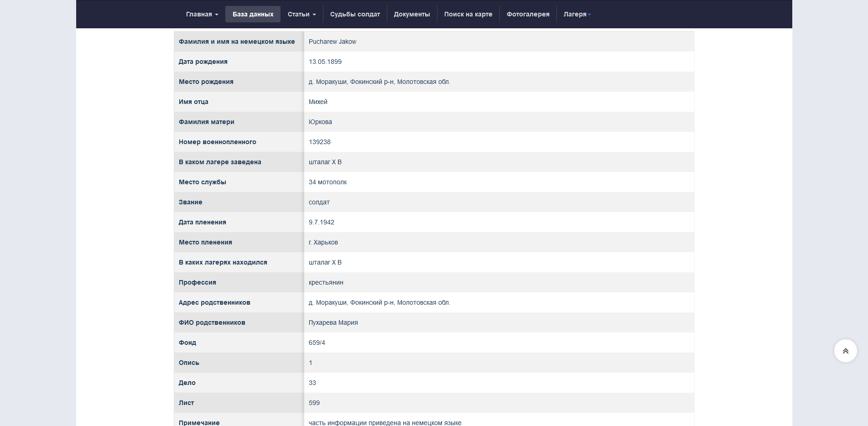Click the Место службы value 34 мотополк
This screenshot has width=868, height=426.
coord(327,182)
